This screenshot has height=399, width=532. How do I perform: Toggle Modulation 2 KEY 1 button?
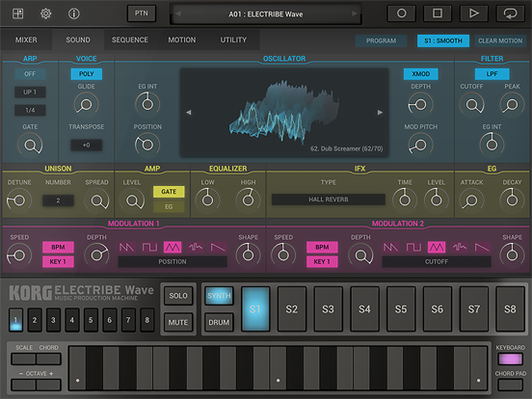point(322,261)
